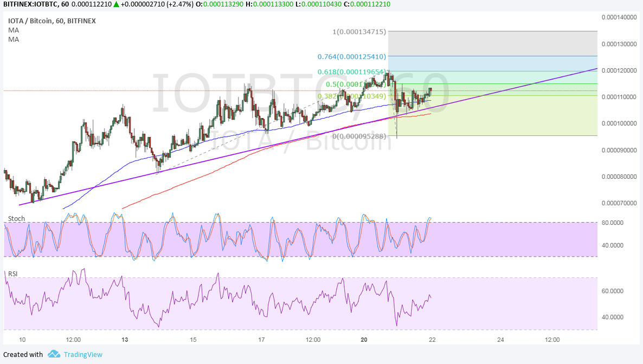Click the 0.000080000 price axis label
The height and width of the screenshot is (364, 643).
pyautogui.click(x=619, y=177)
